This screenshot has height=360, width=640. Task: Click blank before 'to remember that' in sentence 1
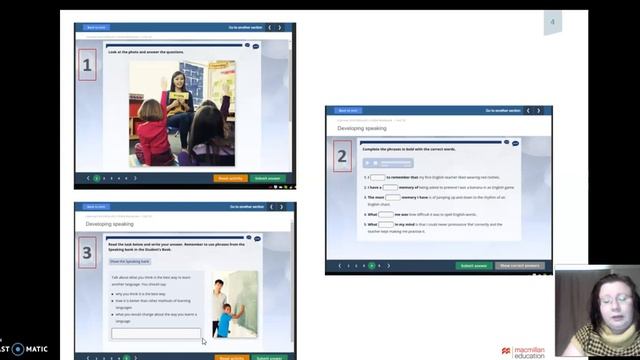(x=378, y=178)
